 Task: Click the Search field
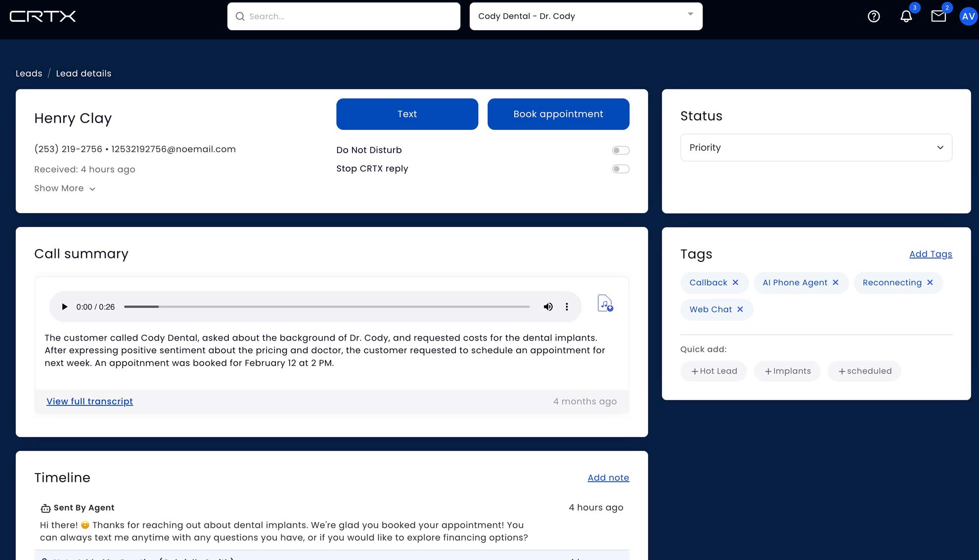[x=344, y=16]
